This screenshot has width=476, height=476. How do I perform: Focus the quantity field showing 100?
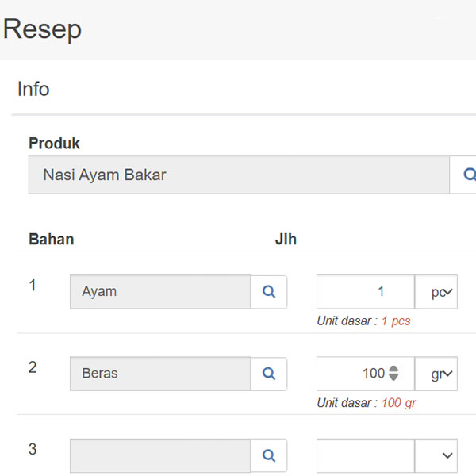point(366,374)
